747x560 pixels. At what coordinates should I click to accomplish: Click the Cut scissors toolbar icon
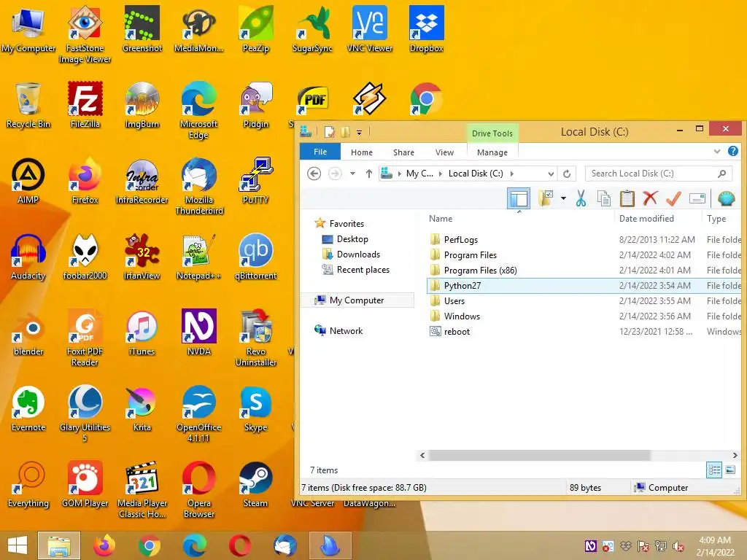coord(581,198)
